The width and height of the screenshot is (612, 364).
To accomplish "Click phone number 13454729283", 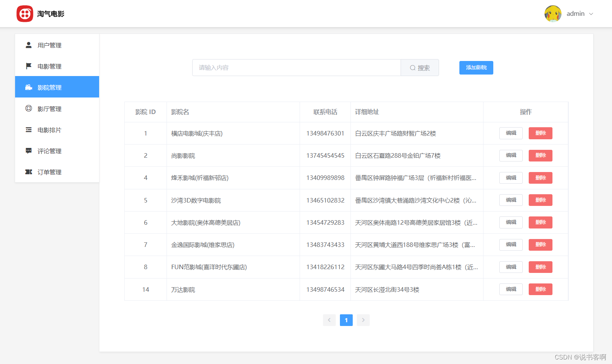I will tap(325, 223).
